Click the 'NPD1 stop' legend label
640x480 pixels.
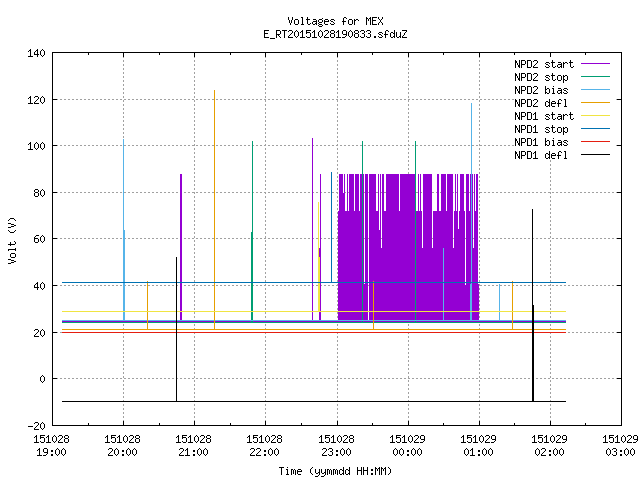click(x=541, y=129)
